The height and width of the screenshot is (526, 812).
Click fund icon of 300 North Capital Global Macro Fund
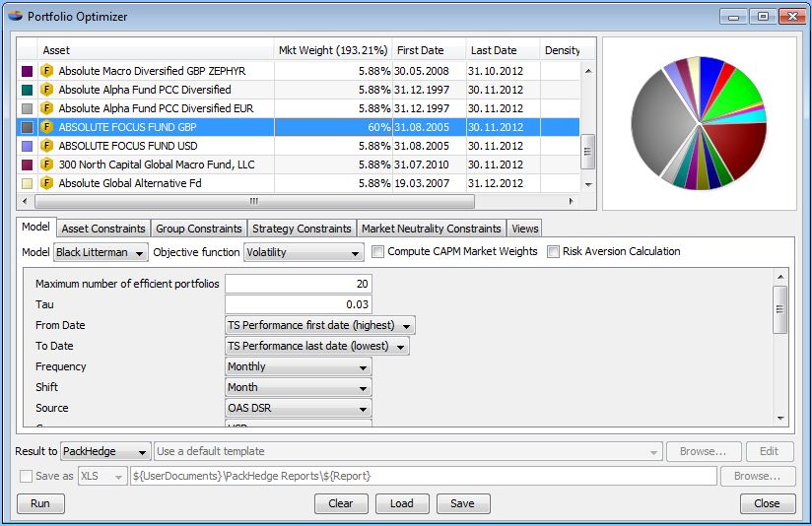tap(46, 164)
